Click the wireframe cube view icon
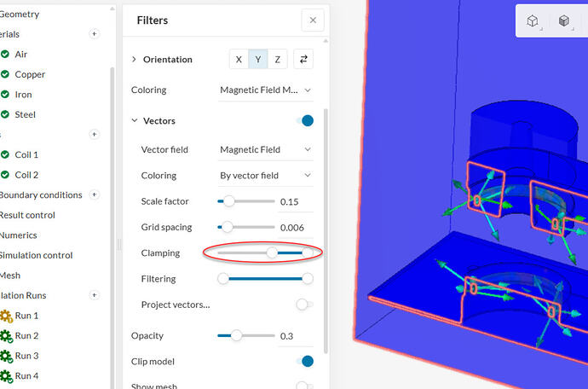 pos(533,20)
